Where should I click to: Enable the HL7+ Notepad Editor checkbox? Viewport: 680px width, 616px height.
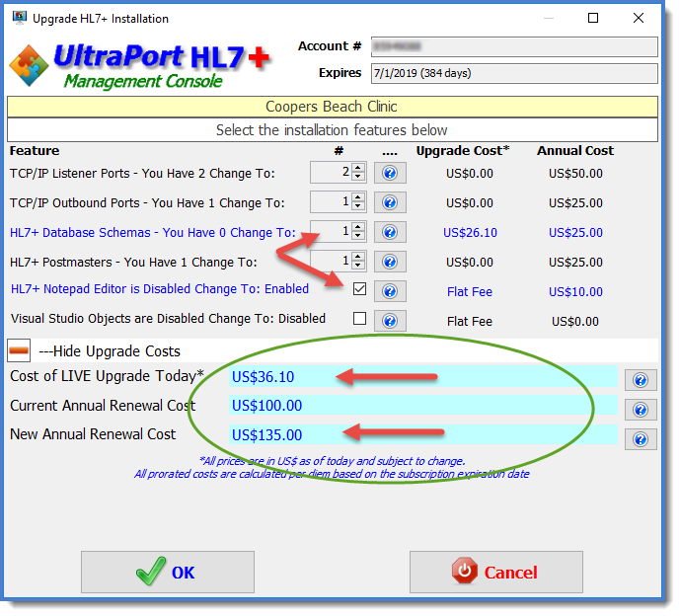pyautogui.click(x=359, y=289)
